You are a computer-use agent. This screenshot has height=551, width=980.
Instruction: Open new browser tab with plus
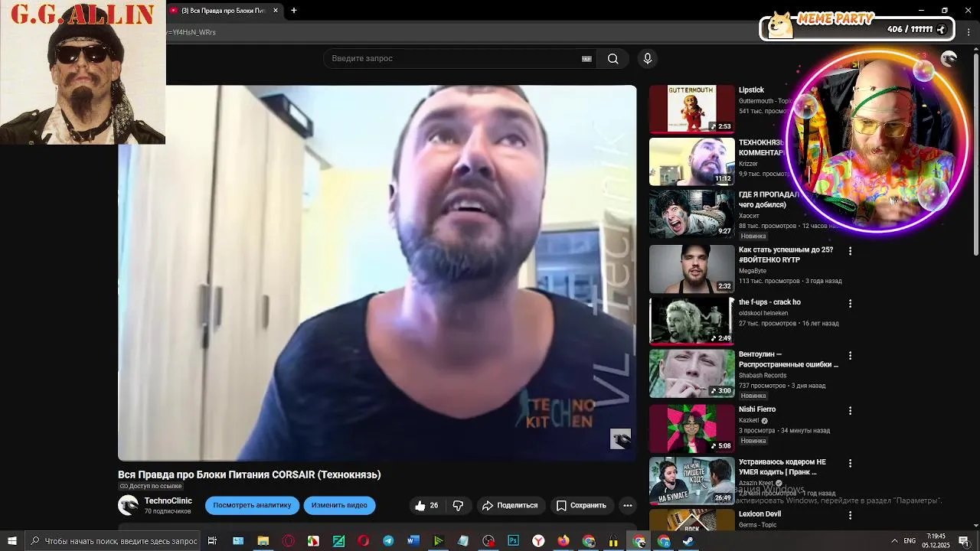tap(293, 11)
